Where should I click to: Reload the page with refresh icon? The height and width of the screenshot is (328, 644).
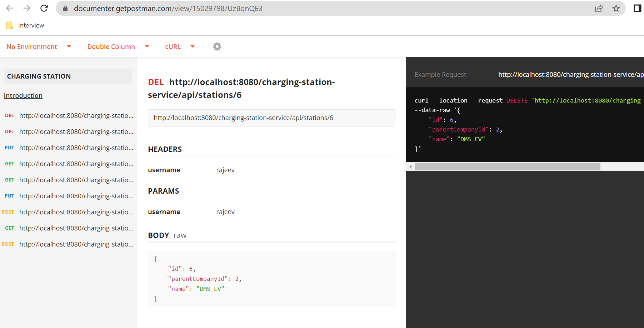point(44,8)
